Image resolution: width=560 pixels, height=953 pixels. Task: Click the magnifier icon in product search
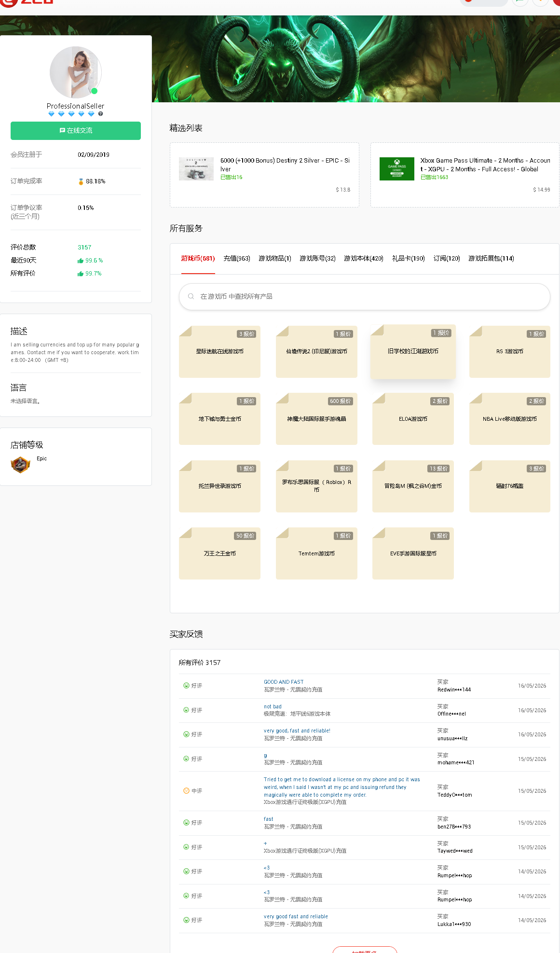191,296
